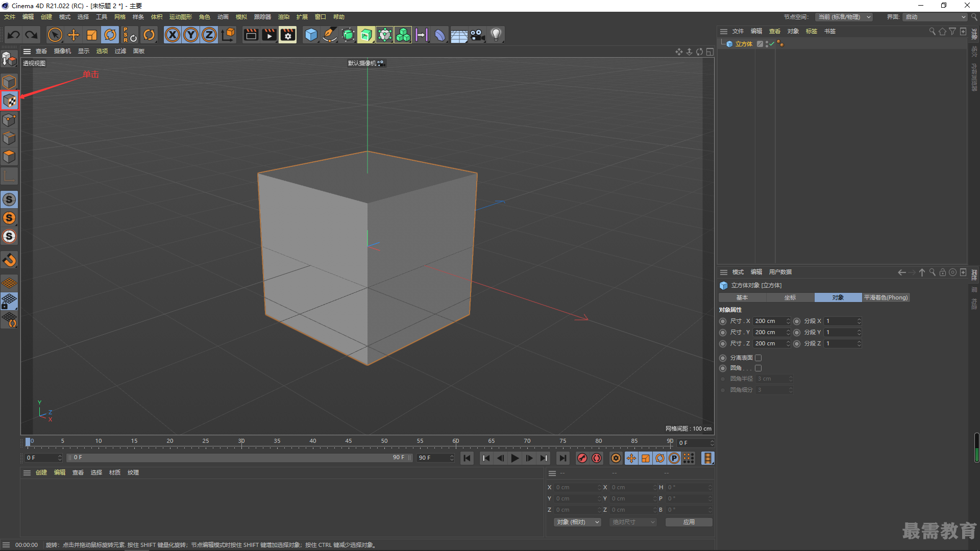The width and height of the screenshot is (980, 551).
Task: Open the Spline Pen tool
Action: tap(330, 35)
